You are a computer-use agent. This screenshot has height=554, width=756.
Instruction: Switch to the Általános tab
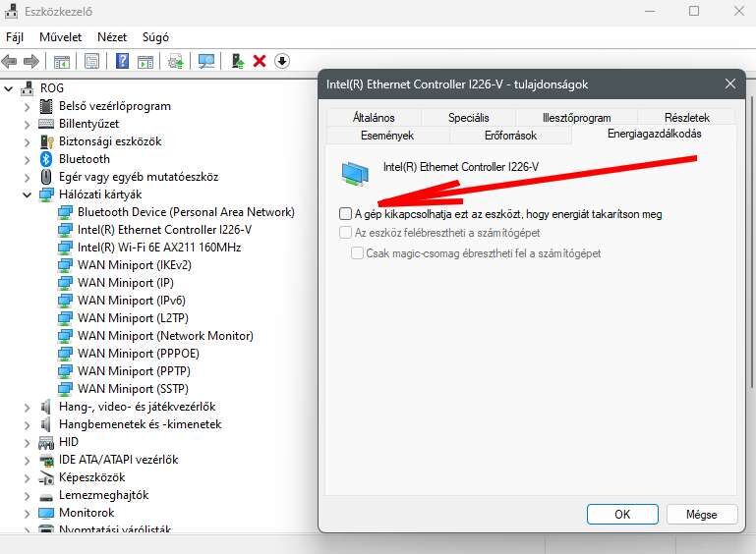[x=374, y=118]
